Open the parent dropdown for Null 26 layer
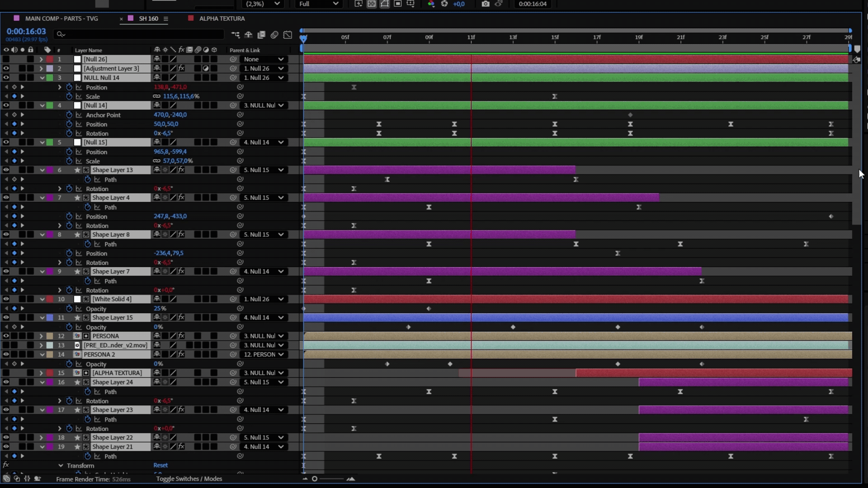868x488 pixels. pos(264,59)
